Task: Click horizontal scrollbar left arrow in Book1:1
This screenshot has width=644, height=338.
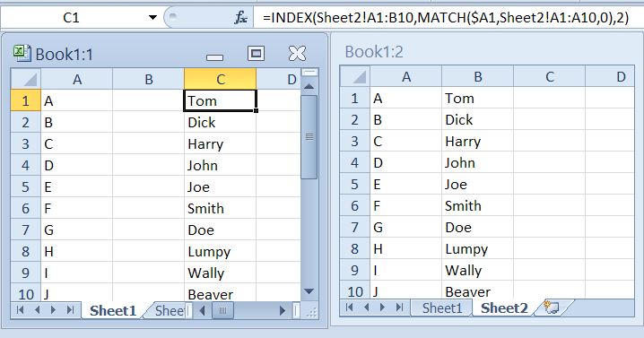Action: click(202, 310)
